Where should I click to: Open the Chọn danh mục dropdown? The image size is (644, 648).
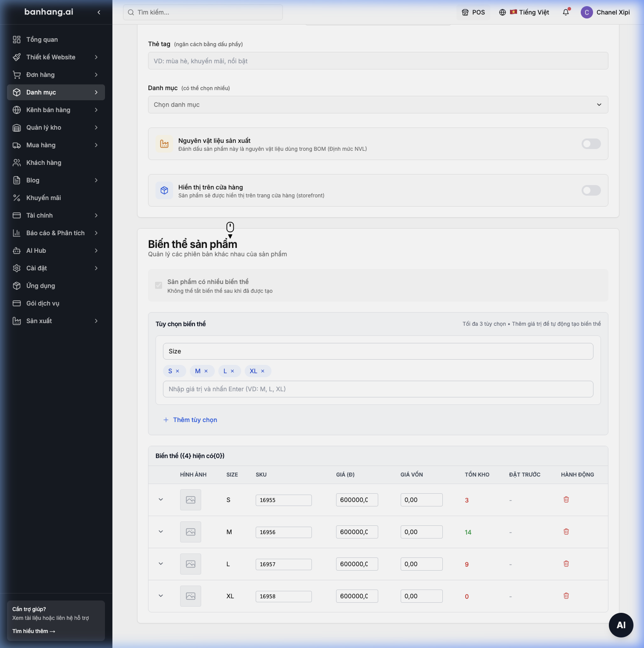point(378,105)
